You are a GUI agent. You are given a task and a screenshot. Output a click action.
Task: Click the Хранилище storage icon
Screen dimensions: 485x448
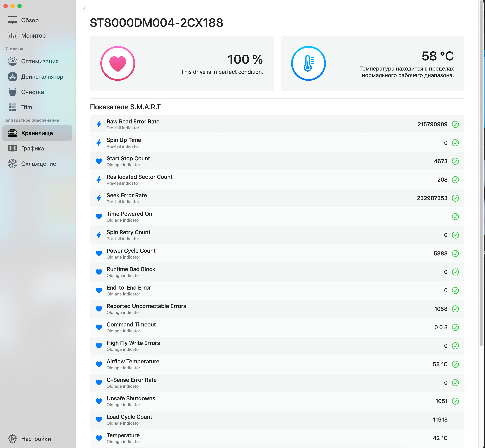12,133
